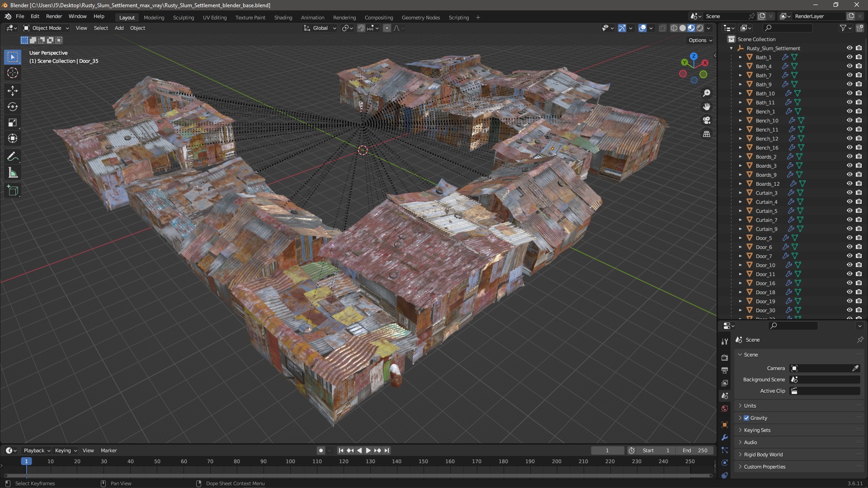This screenshot has height=488, width=868.
Task: Select the Add Cube tool
Action: tap(13, 191)
